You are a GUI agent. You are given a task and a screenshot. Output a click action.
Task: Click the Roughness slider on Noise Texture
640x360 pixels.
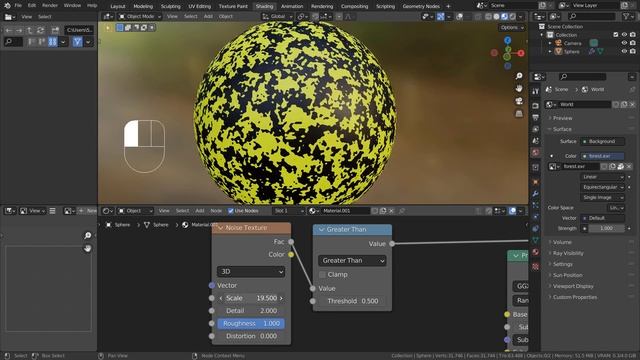pyautogui.click(x=251, y=324)
